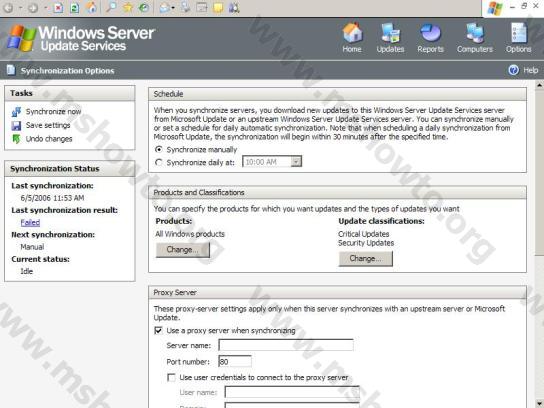Click the 'All Windows products' text
544x408 pixels.
(190, 234)
